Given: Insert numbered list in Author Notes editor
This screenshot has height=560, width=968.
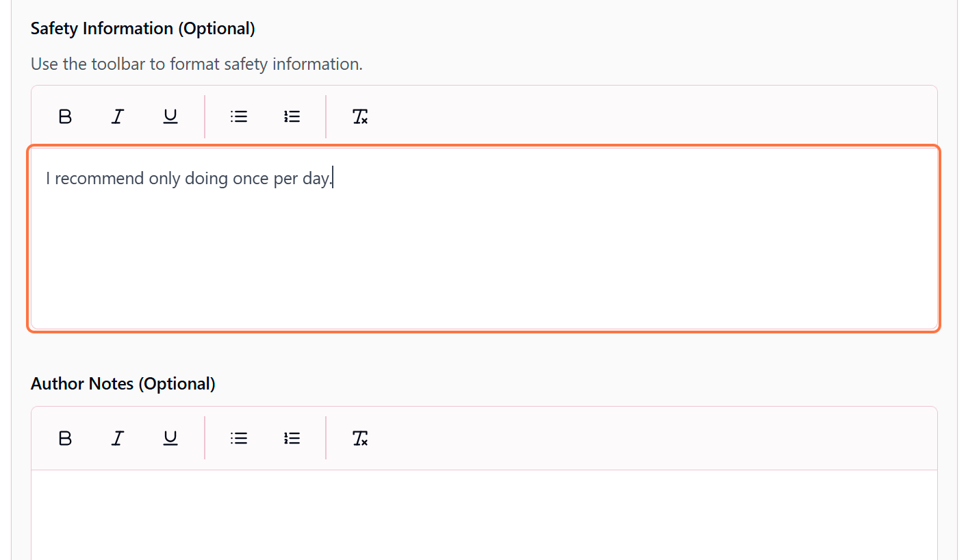Looking at the screenshot, I should click(x=292, y=438).
